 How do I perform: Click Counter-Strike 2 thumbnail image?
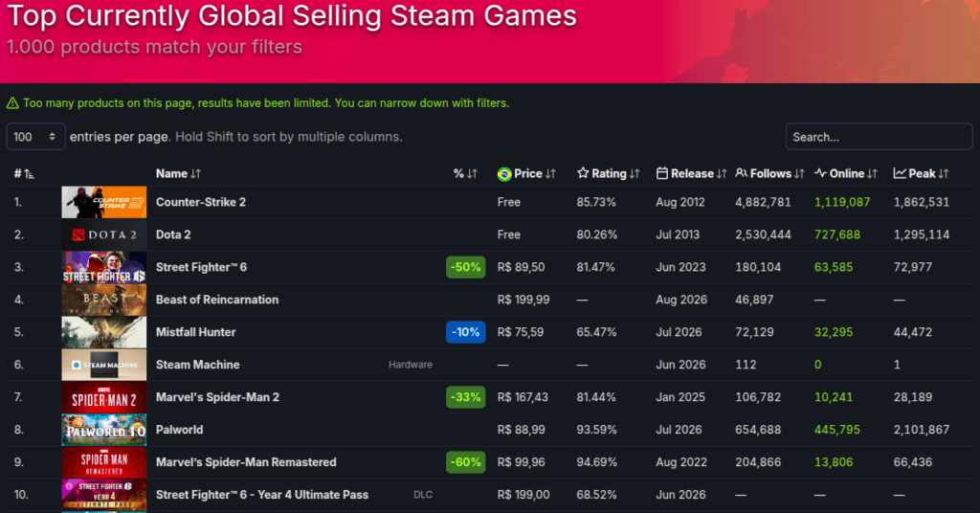(103, 202)
